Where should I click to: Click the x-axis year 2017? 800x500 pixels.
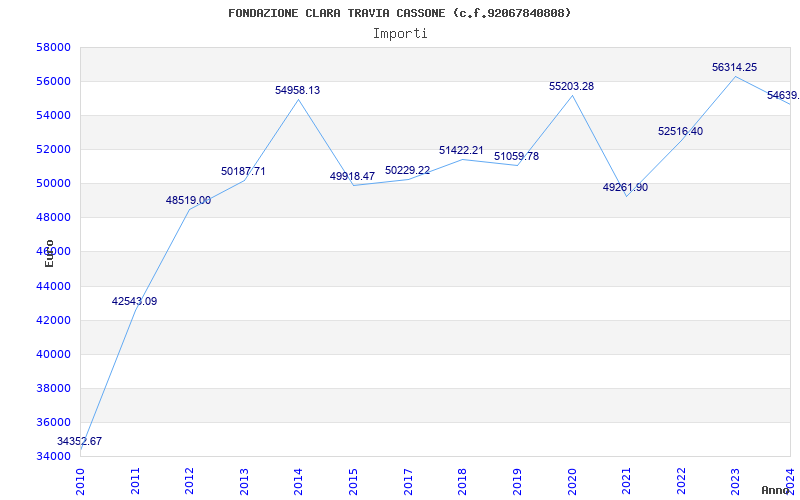tap(408, 482)
